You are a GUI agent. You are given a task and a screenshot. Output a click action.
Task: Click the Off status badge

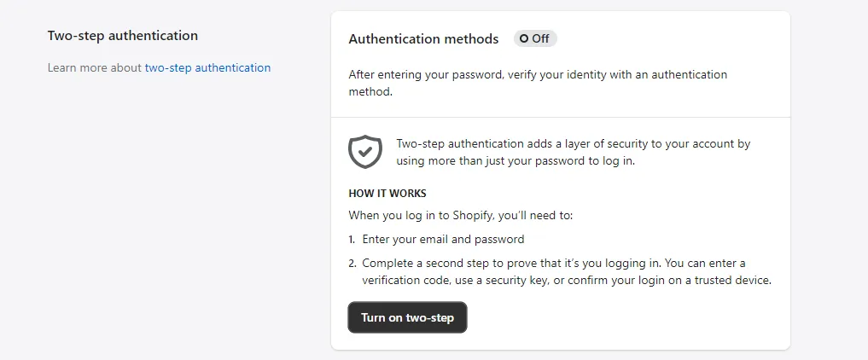(535, 38)
